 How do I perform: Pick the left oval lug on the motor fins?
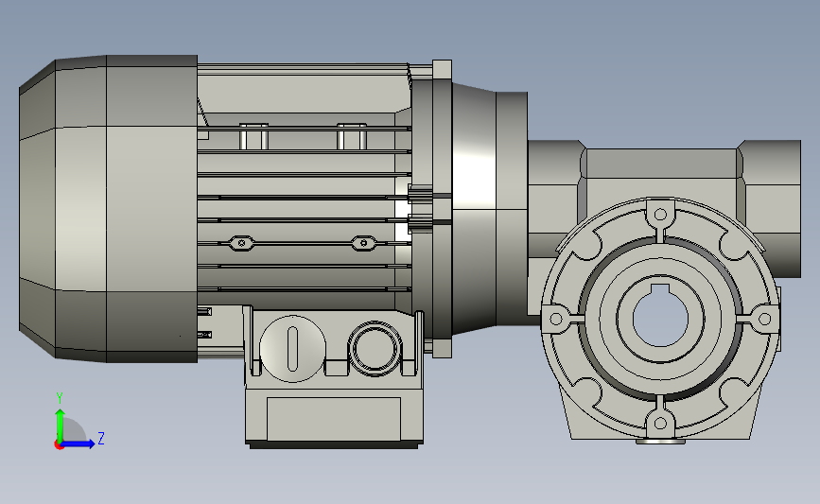pos(241,243)
